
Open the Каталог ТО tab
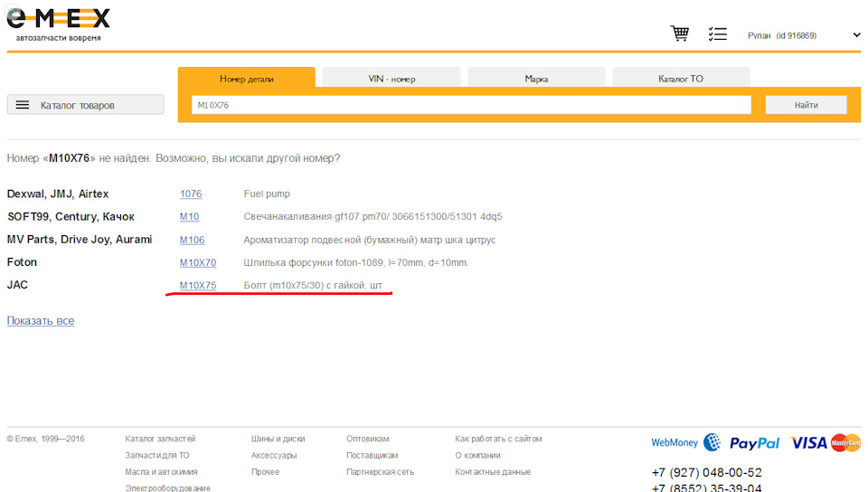coord(680,79)
